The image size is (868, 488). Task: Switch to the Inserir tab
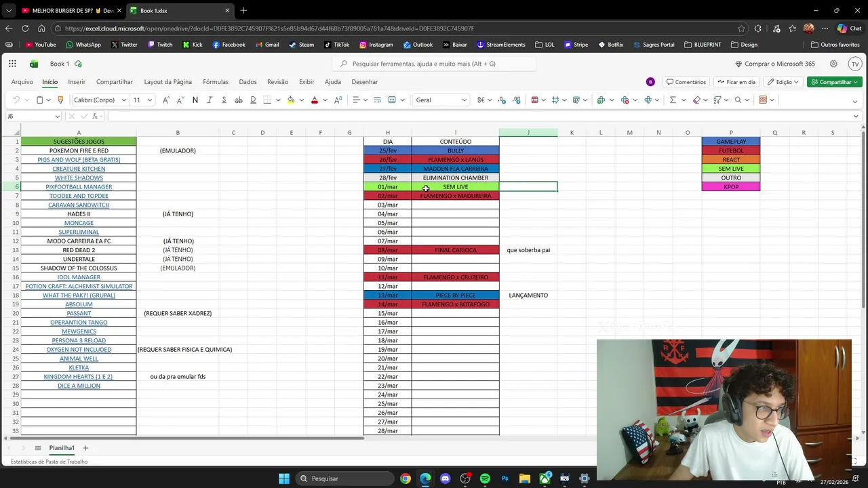77,82
